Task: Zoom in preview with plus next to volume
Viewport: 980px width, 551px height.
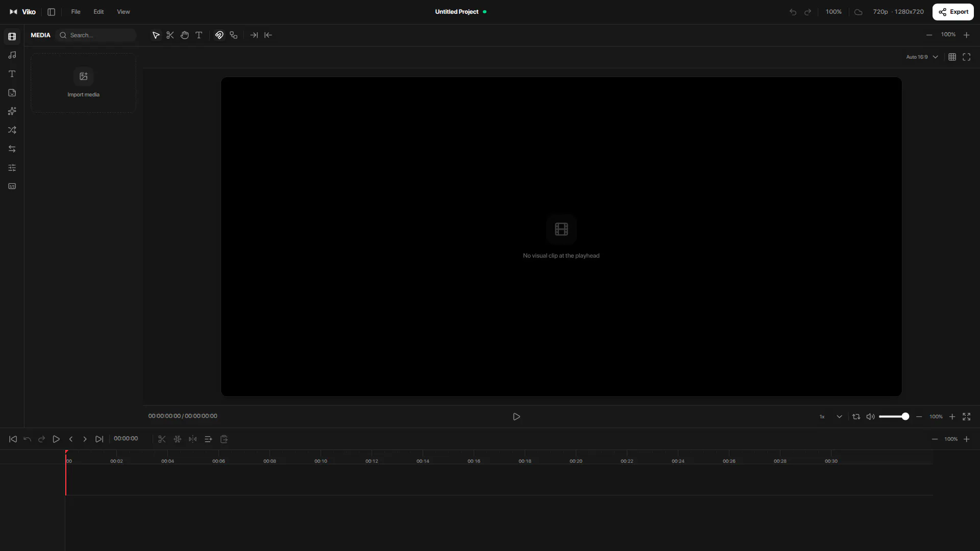Action: (952, 417)
